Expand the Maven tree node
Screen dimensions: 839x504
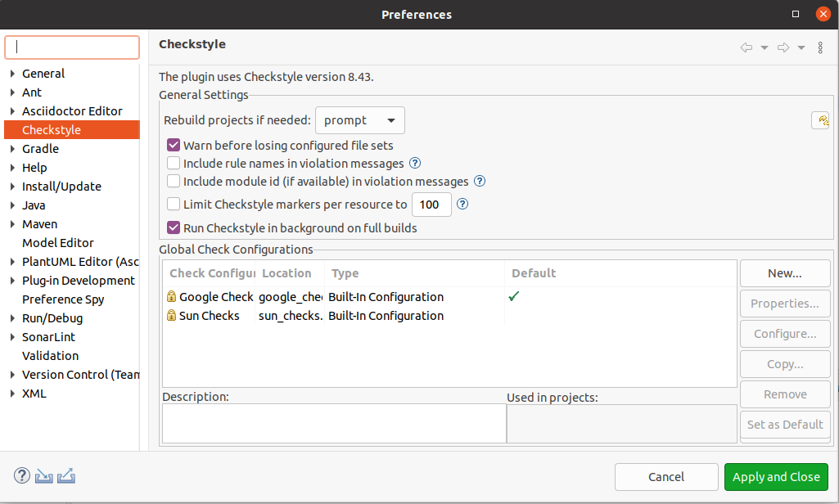point(12,224)
